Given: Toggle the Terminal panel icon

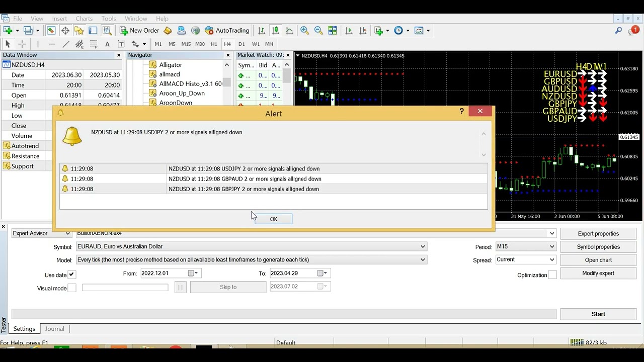Looking at the screenshot, I should click(x=93, y=31).
